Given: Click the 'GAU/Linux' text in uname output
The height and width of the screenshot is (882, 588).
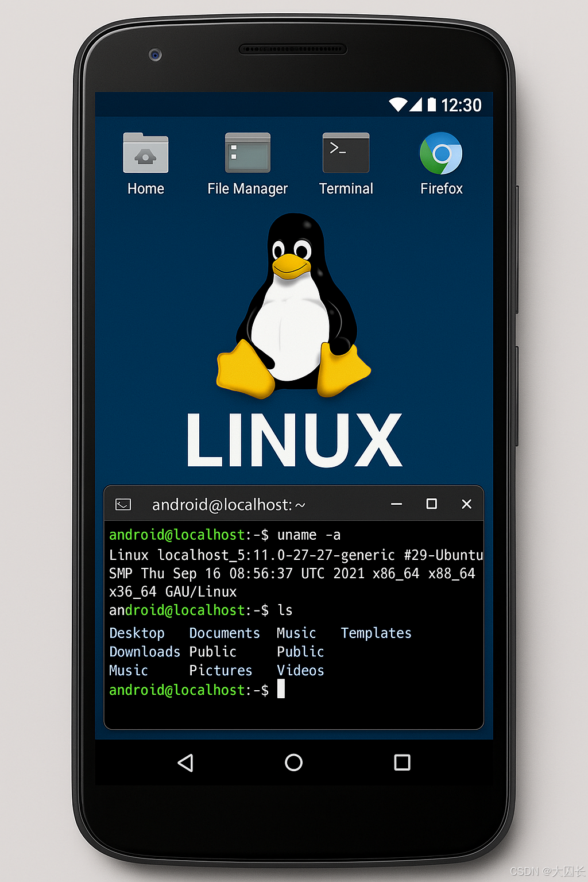Looking at the screenshot, I should coord(201,591).
